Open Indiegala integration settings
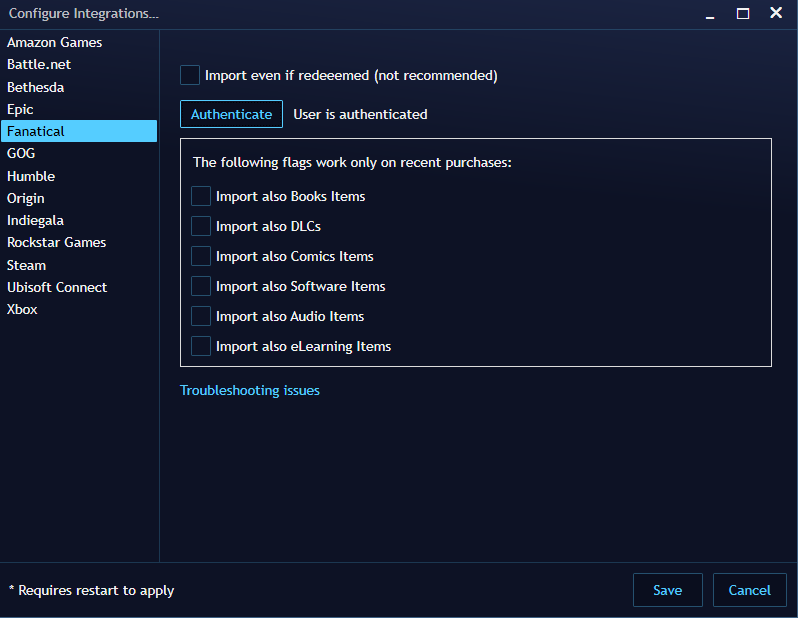Viewport: 798px width, 618px height. click(79, 220)
